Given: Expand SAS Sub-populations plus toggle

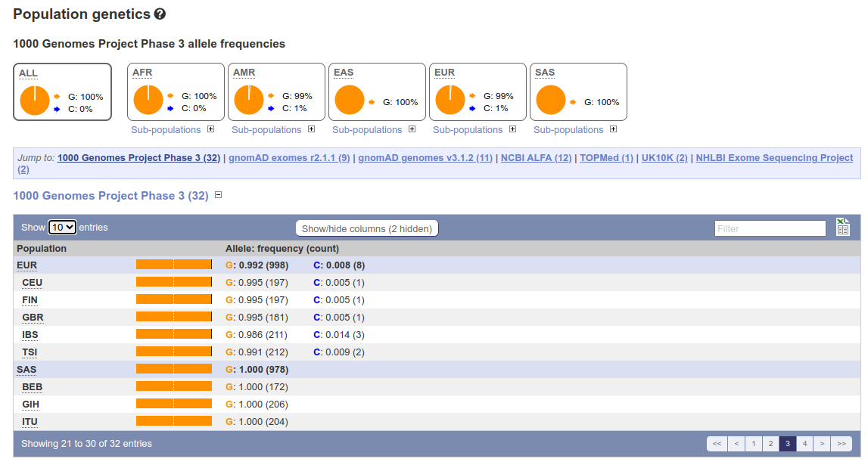Looking at the screenshot, I should coord(614,129).
